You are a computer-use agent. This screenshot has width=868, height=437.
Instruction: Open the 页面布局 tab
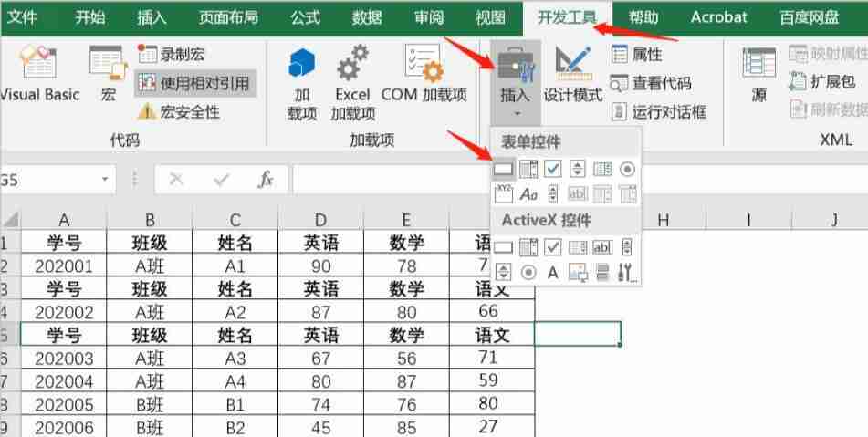pyautogui.click(x=228, y=17)
